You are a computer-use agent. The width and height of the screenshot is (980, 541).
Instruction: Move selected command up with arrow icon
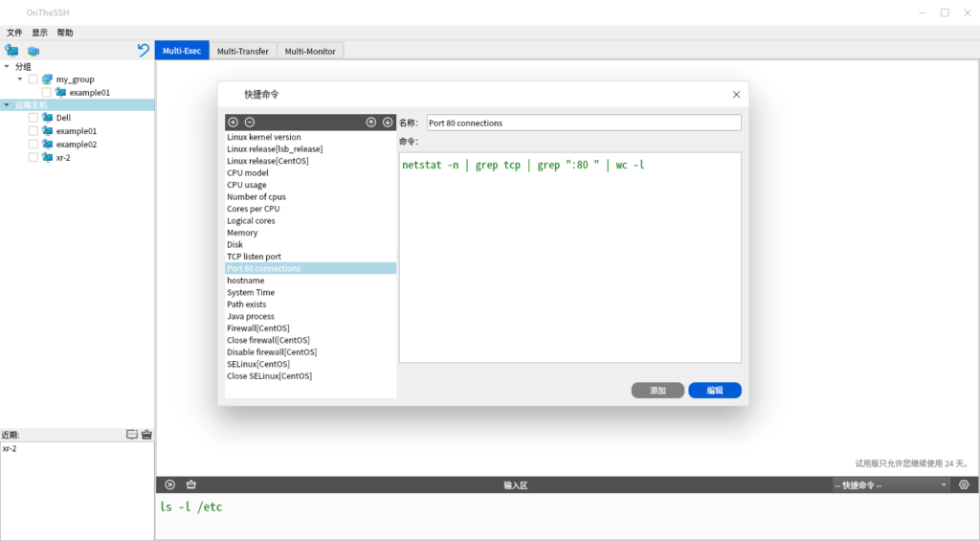(371, 123)
